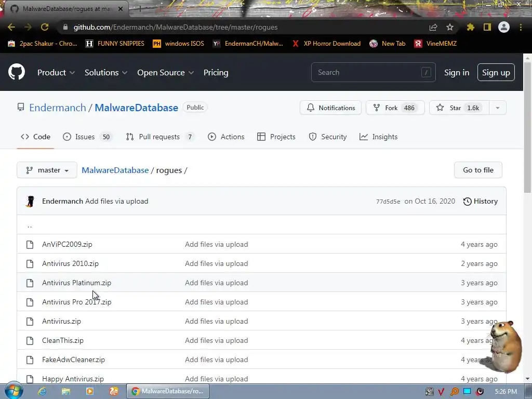Go back with browser back arrow
532x399 pixels.
(x=11, y=27)
